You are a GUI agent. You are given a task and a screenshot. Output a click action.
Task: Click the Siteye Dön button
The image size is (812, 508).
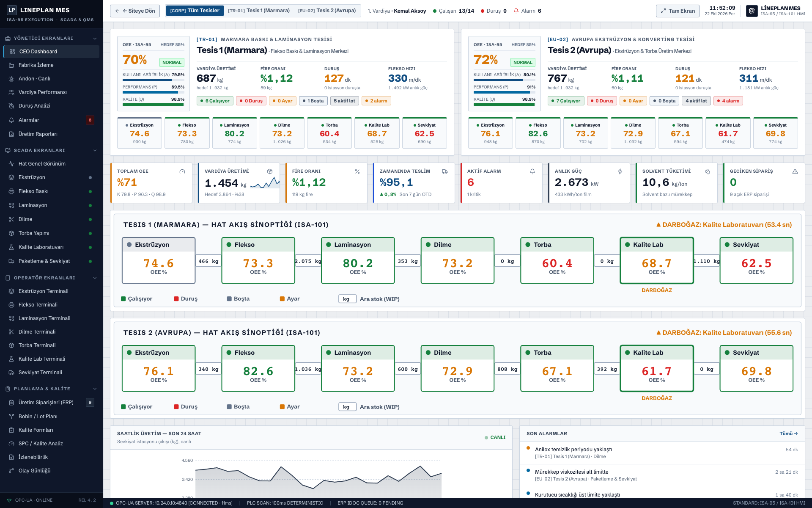pyautogui.click(x=135, y=11)
